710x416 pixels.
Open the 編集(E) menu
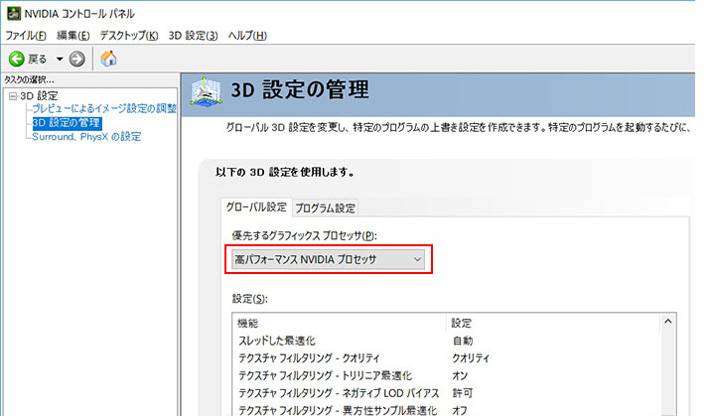tap(73, 35)
